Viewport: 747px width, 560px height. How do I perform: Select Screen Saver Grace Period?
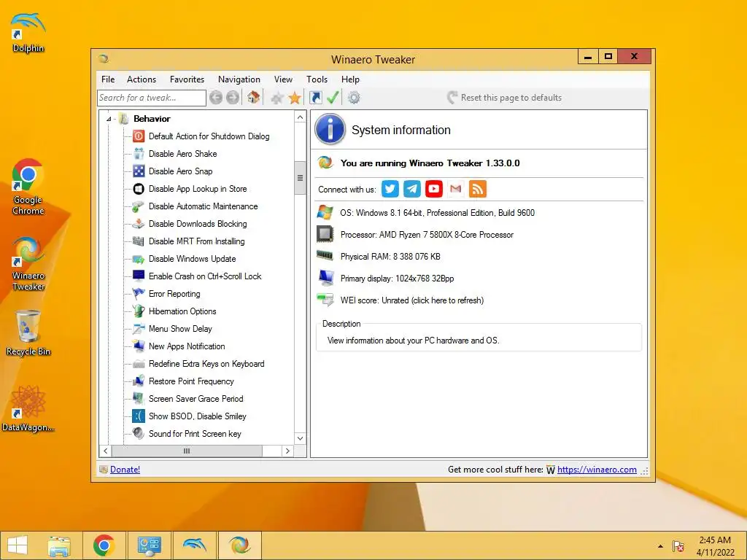coord(196,399)
